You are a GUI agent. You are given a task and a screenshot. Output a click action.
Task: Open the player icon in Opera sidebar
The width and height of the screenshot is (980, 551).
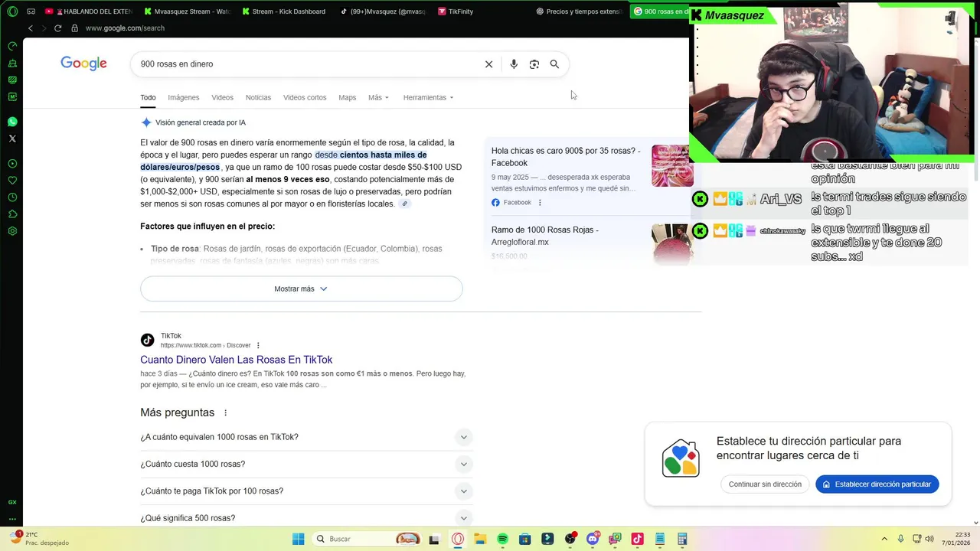(x=12, y=164)
